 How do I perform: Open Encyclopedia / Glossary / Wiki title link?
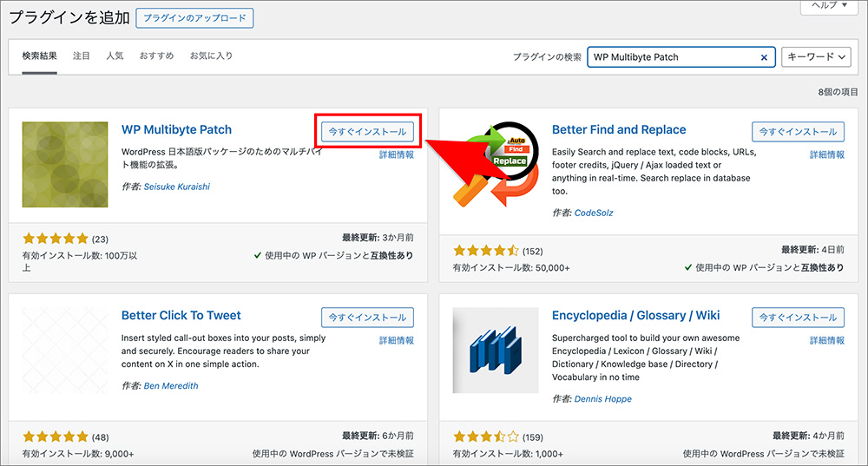click(636, 316)
